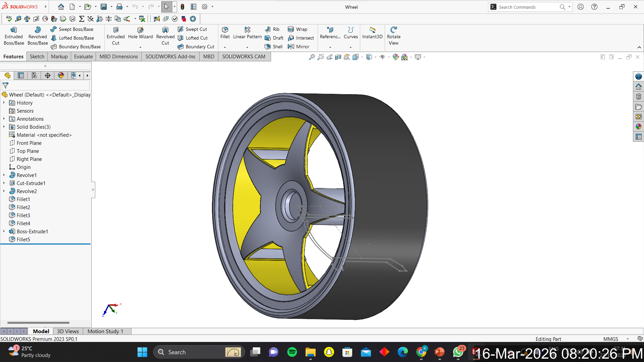Select the Extruded Boss/Base tool

14,36
